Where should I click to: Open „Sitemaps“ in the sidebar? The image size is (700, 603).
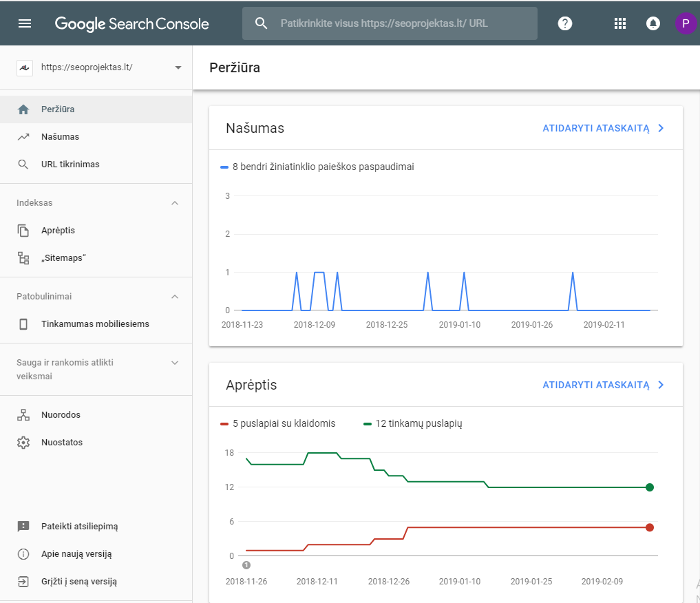[96, 258]
